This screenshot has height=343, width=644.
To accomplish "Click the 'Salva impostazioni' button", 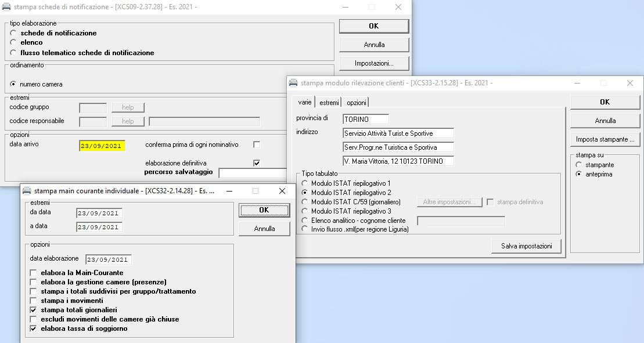I will 526,246.
